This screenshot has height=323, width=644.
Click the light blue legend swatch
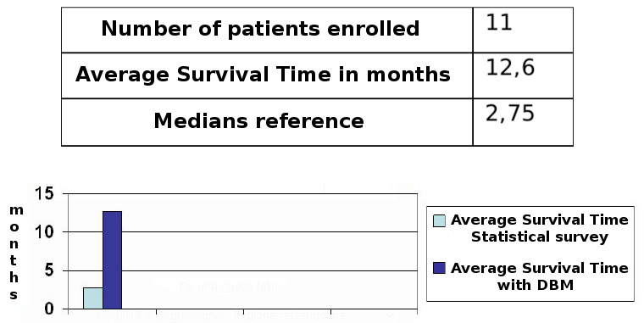[x=439, y=220]
